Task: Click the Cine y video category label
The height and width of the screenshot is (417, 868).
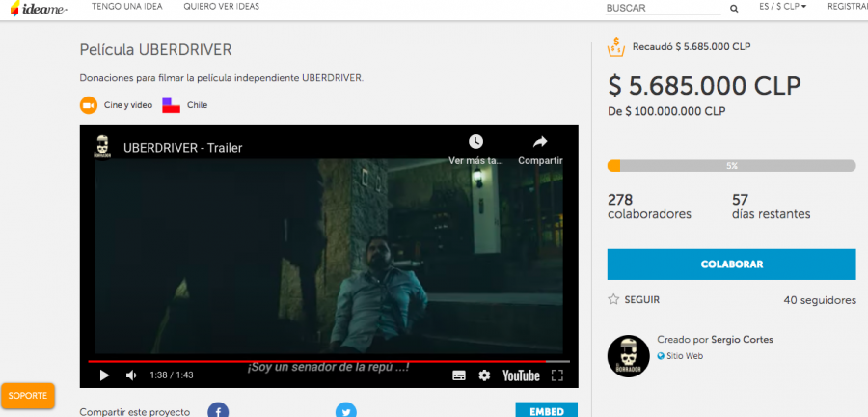Action: pos(128,105)
